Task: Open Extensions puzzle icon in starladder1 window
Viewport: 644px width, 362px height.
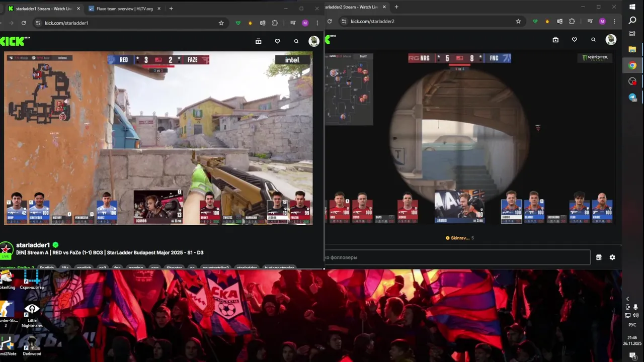Action: 275,23
